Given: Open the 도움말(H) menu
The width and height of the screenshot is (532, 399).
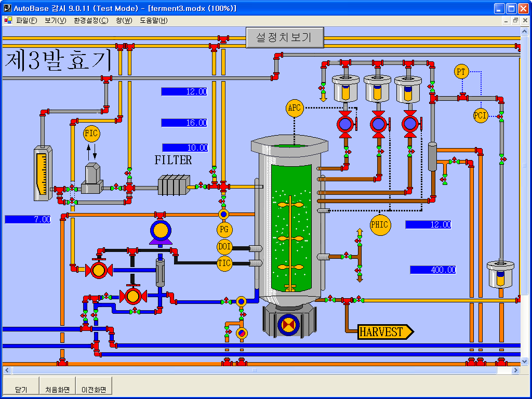Looking at the screenshot, I should click(153, 21).
